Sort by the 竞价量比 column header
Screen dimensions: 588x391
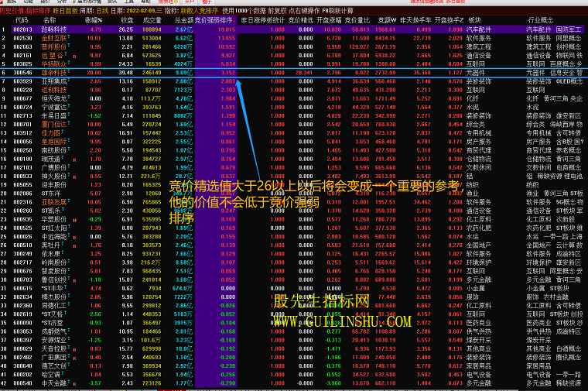click(x=357, y=20)
